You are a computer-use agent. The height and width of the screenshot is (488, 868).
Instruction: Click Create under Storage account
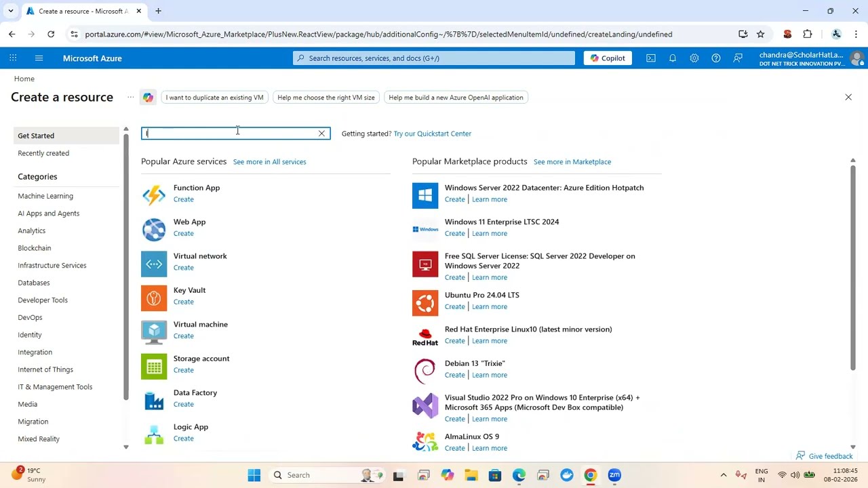pyautogui.click(x=184, y=370)
